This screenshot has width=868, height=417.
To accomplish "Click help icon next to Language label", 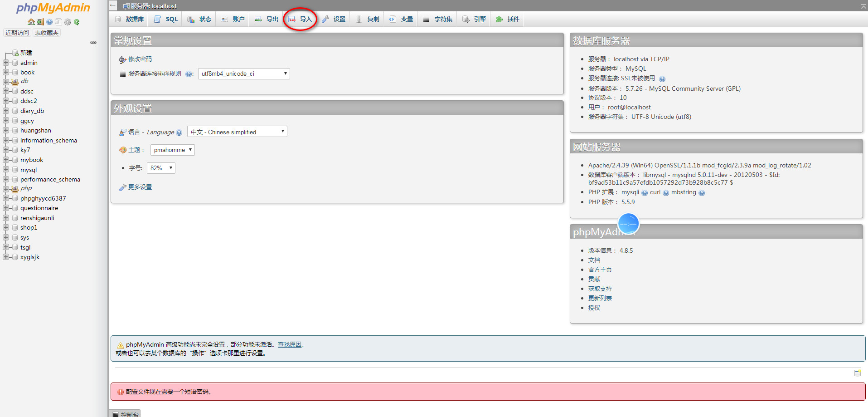I will click(x=179, y=132).
